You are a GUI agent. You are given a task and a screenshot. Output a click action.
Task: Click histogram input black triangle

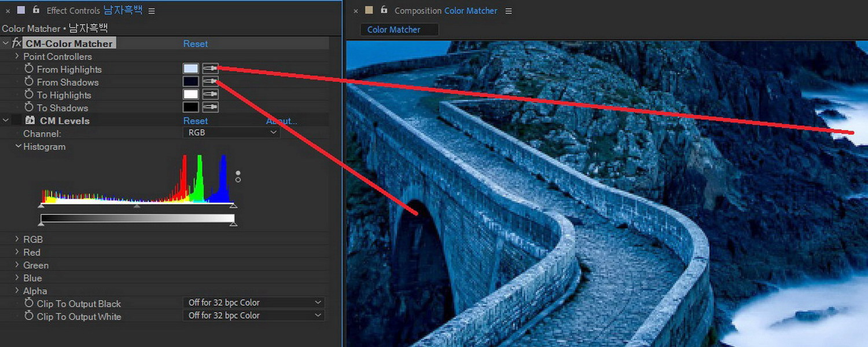pyautogui.click(x=41, y=205)
